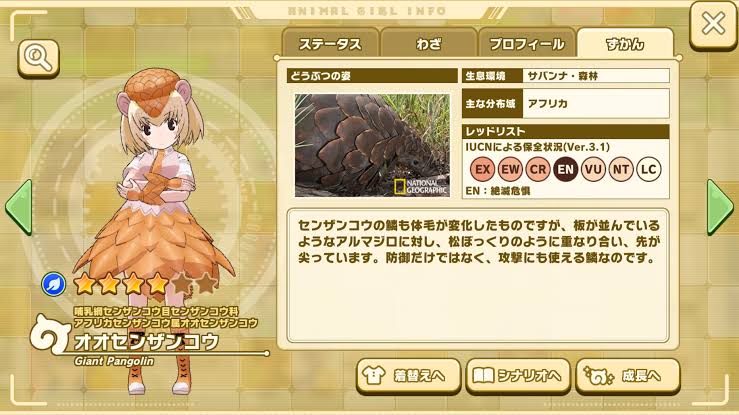Viewport: 739px width, 415px height.
Task: Click the CR conservation status circle
Action: click(x=538, y=169)
